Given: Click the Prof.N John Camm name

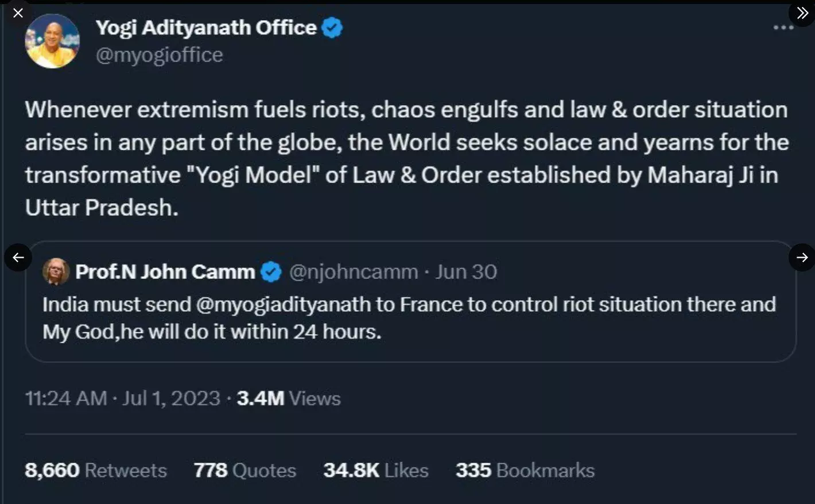Looking at the screenshot, I should pyautogui.click(x=165, y=272).
